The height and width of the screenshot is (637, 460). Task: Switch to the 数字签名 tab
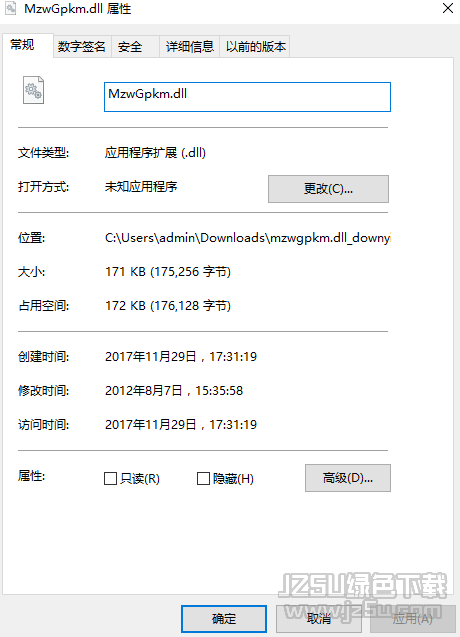click(82, 47)
